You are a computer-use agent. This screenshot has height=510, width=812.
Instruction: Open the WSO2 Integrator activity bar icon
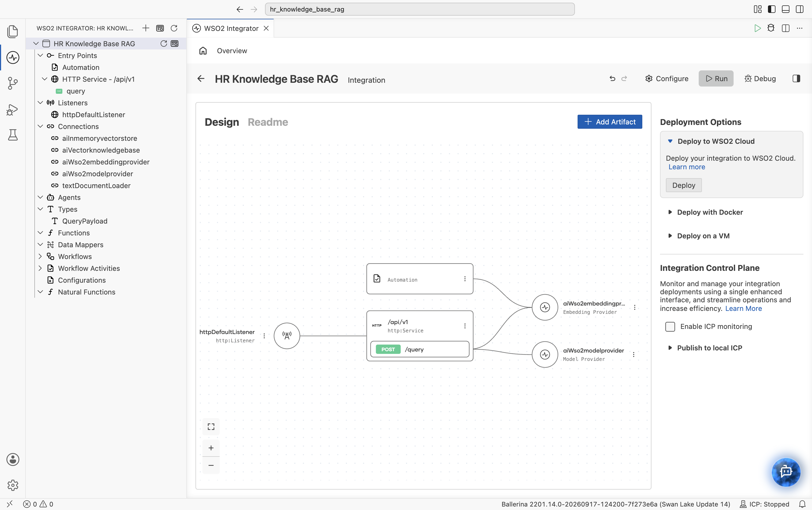pos(13,57)
